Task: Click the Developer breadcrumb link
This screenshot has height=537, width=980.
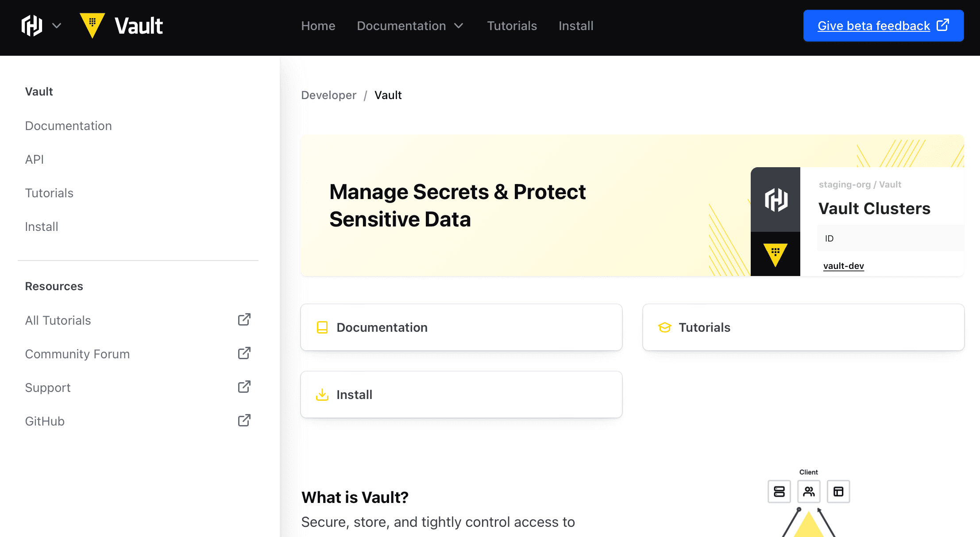Action: point(328,95)
